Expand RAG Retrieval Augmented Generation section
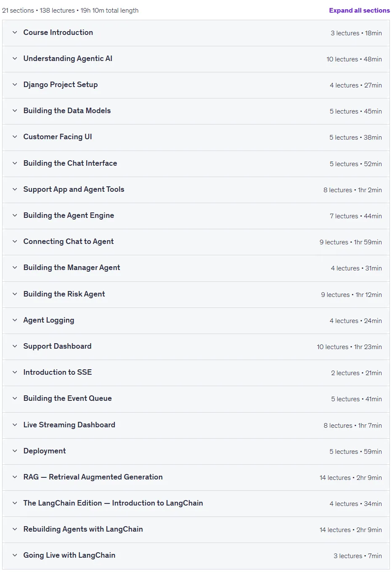The image size is (392, 572). (196, 477)
